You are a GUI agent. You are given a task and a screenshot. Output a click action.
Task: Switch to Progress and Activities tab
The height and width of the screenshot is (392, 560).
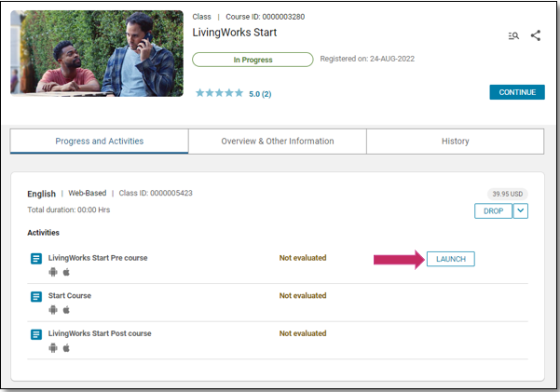(x=100, y=142)
